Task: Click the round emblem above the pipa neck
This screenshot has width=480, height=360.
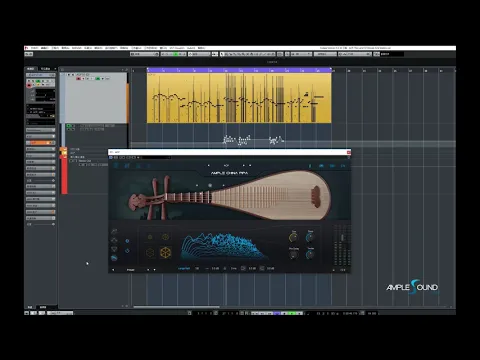Action: [210, 185]
